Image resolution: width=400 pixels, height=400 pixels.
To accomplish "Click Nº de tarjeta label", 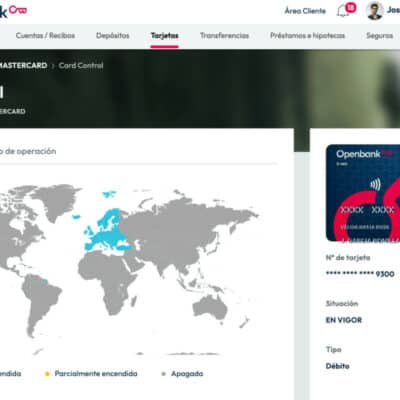I will click(348, 258).
